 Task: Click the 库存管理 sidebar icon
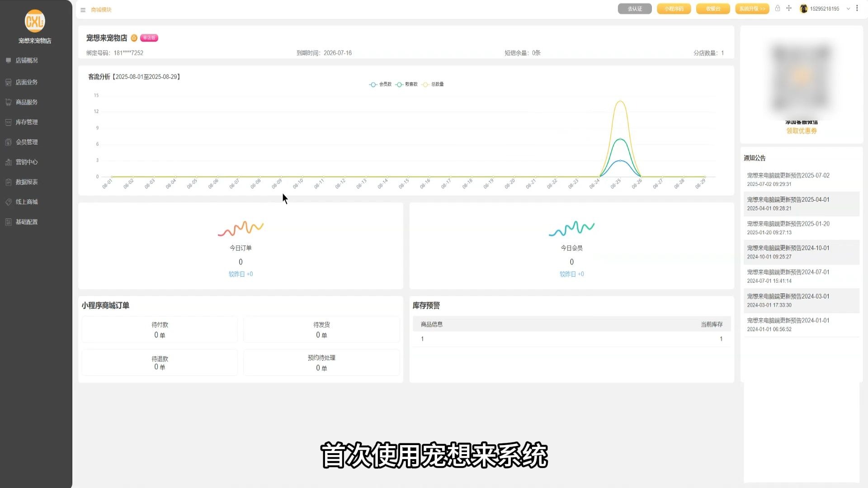click(8, 122)
